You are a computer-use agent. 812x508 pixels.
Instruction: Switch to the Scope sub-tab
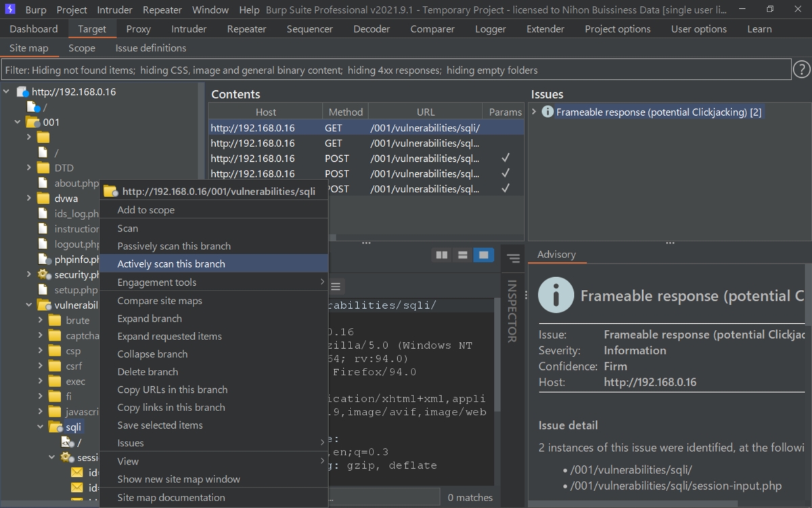point(82,48)
